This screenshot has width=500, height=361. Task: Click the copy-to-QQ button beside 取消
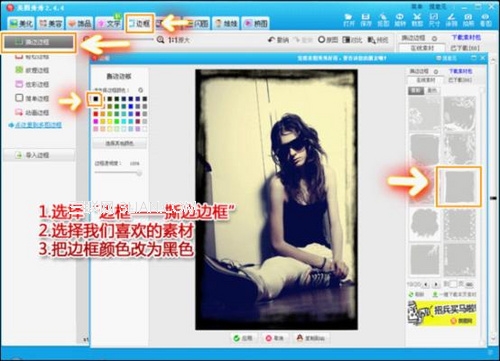coord(311,338)
